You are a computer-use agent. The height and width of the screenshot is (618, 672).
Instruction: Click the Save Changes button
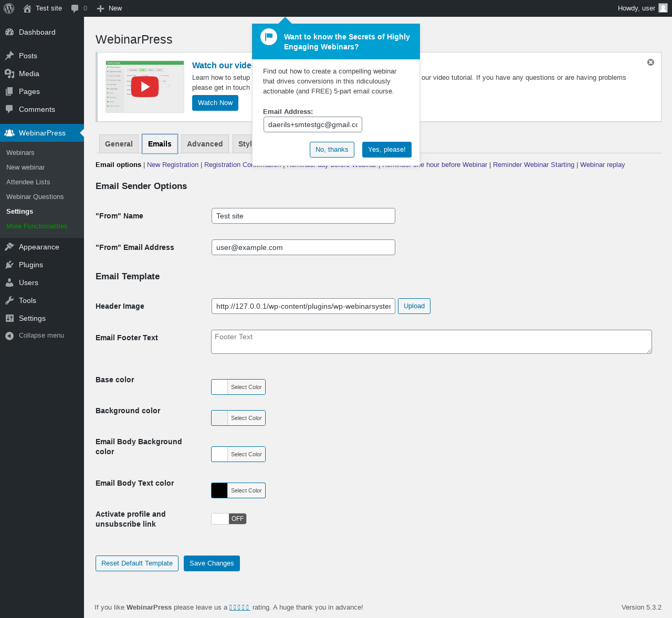coord(212,563)
